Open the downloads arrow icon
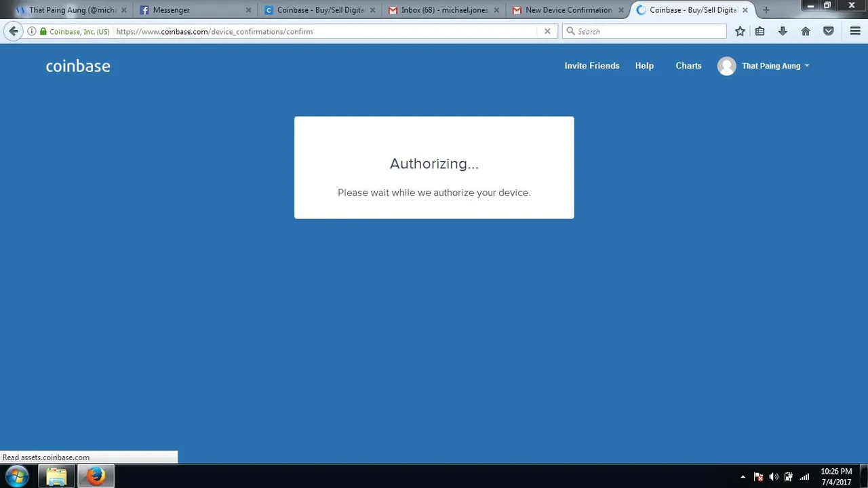The height and width of the screenshot is (488, 868). 783,31
